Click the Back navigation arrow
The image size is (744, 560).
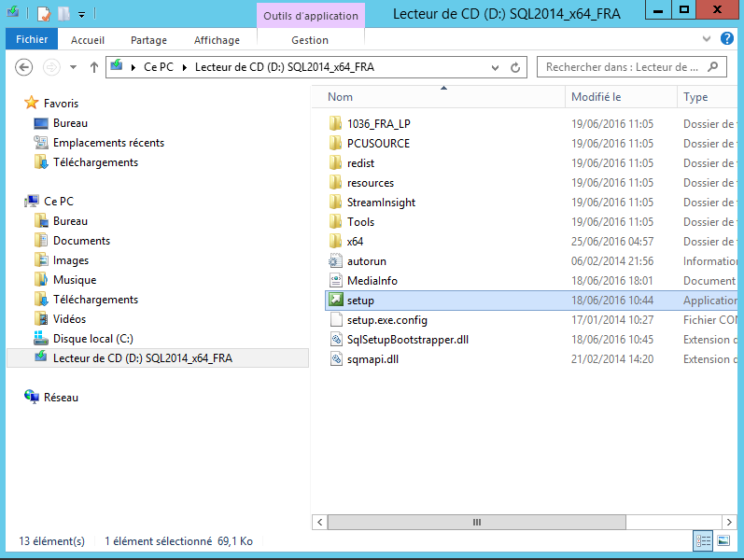coord(23,67)
